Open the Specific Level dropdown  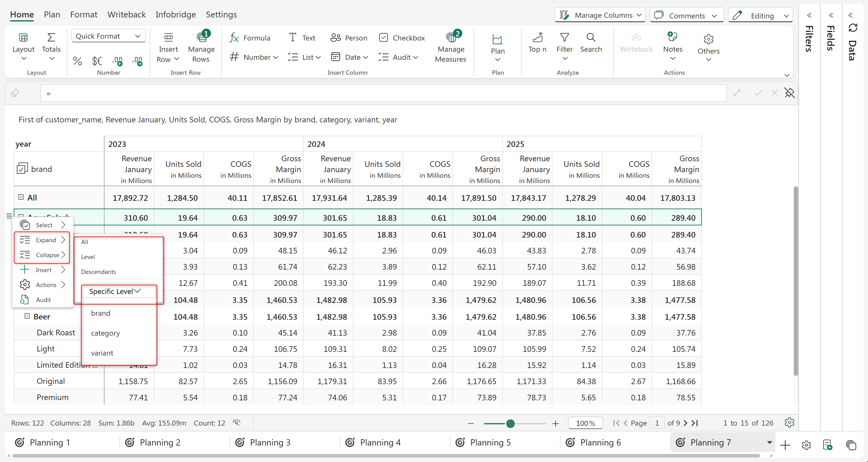coord(115,291)
